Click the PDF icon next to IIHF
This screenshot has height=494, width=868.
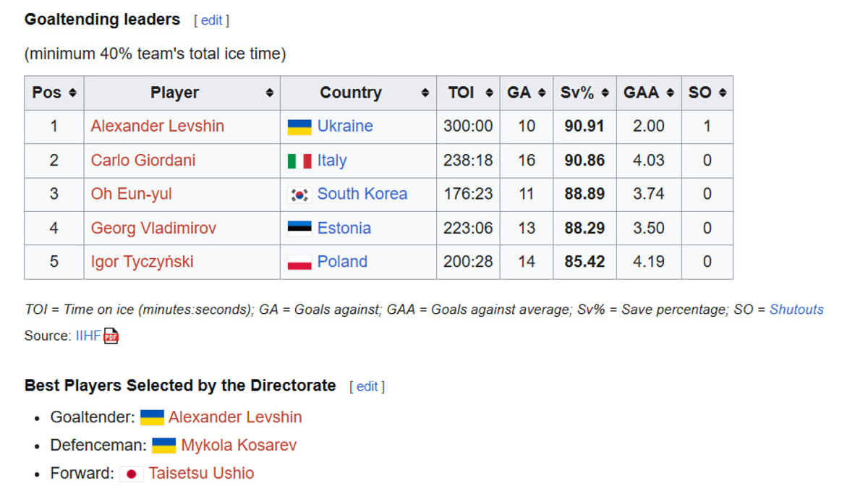[111, 336]
